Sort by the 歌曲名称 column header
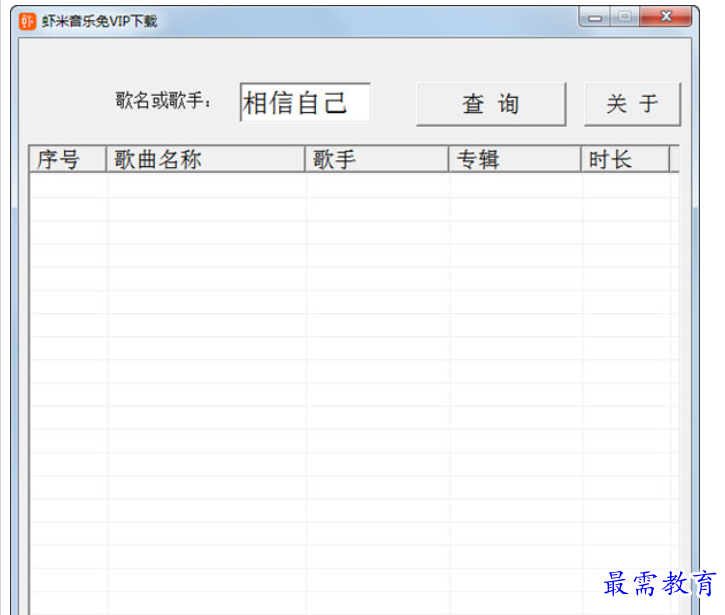The width and height of the screenshot is (725, 615). [205, 160]
